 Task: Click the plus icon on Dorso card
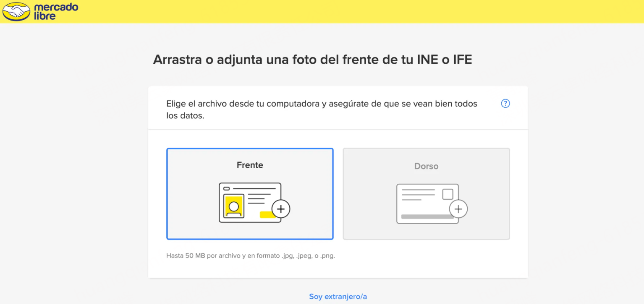pos(458,209)
